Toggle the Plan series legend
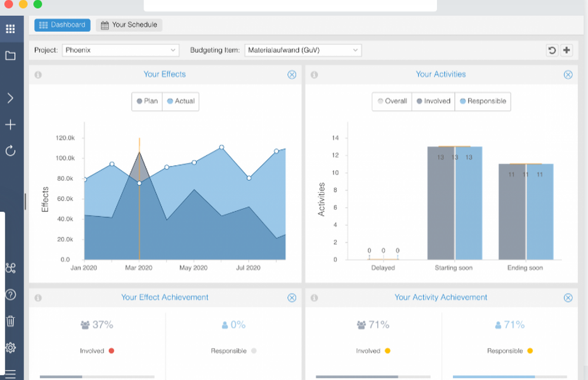This screenshot has height=380, width=588. point(147,101)
